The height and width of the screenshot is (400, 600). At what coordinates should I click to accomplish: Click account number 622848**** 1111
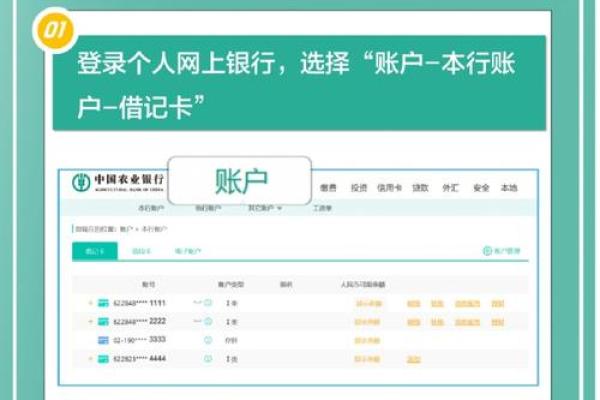click(x=139, y=303)
